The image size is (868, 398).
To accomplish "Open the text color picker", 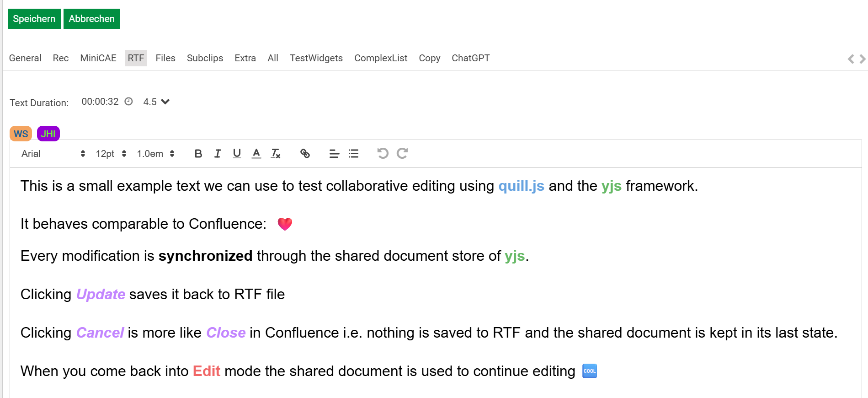I will tap(256, 154).
